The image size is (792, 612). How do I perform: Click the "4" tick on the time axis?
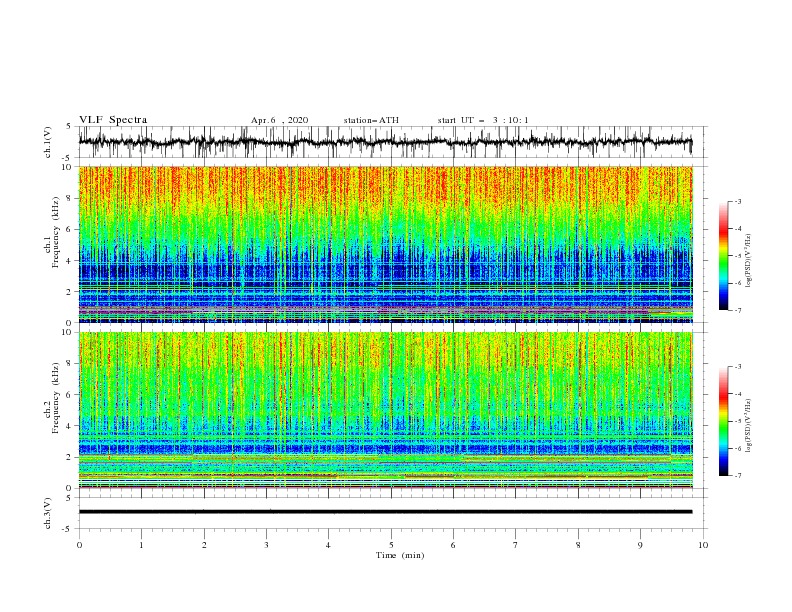(x=328, y=545)
